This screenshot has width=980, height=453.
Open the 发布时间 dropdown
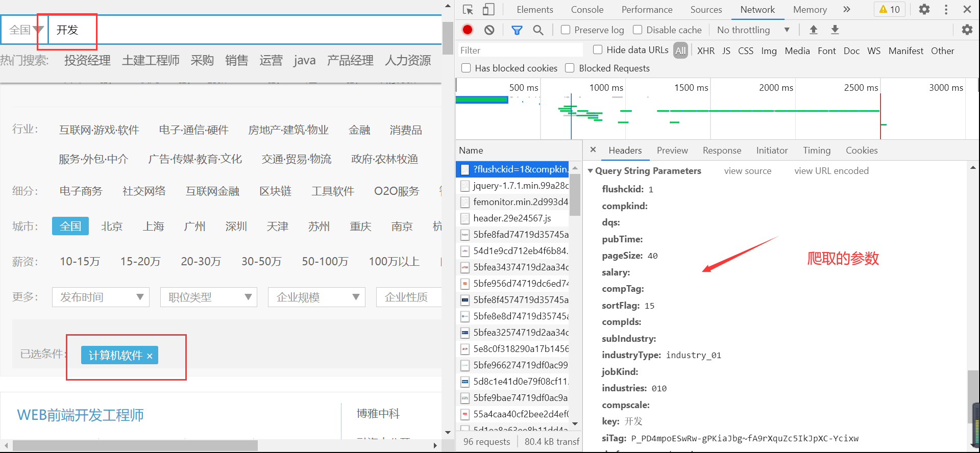click(101, 297)
